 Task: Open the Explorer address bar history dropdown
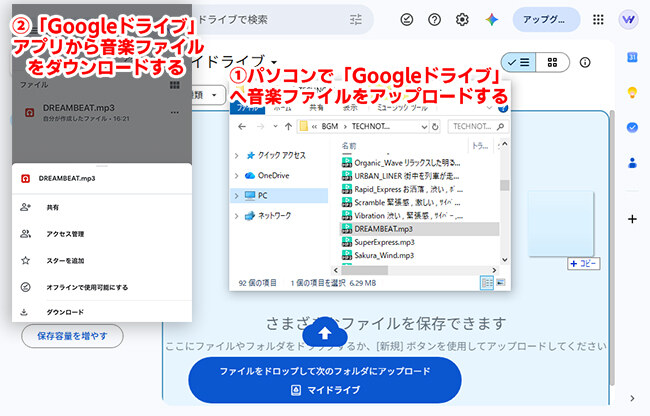pos(424,127)
